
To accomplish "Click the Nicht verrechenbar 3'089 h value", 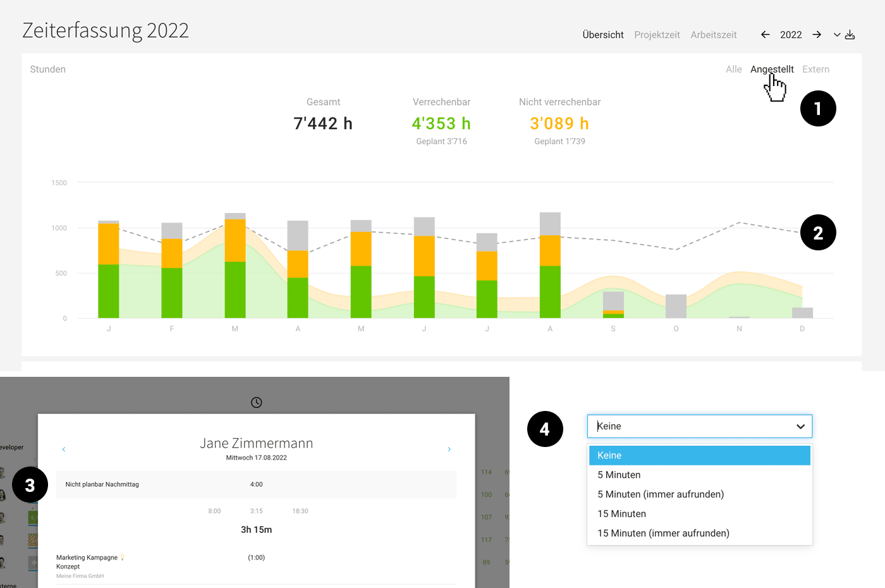I will (x=559, y=123).
